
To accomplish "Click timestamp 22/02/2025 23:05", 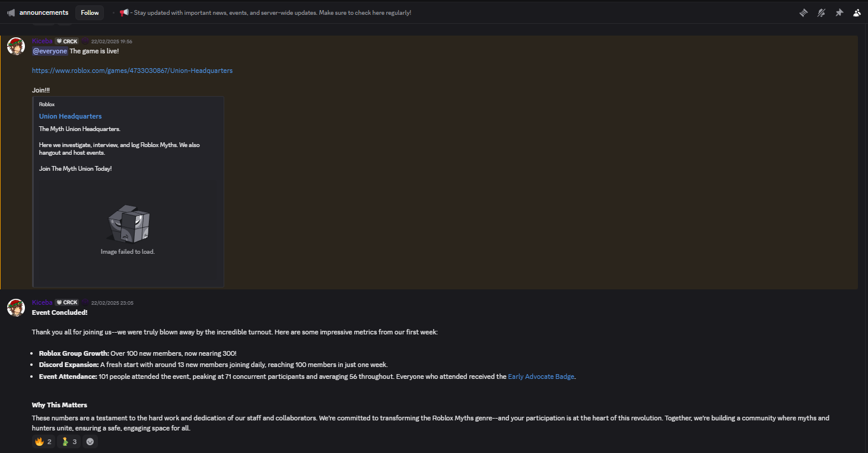I will click(x=112, y=302).
